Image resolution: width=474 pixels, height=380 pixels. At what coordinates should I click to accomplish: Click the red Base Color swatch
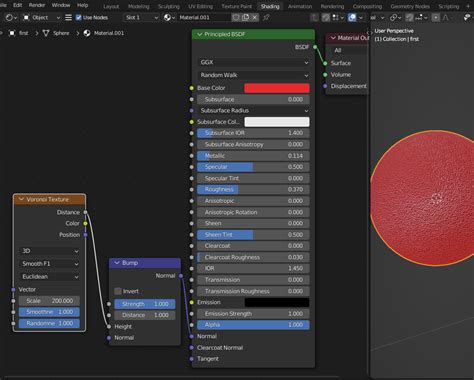tap(277, 88)
